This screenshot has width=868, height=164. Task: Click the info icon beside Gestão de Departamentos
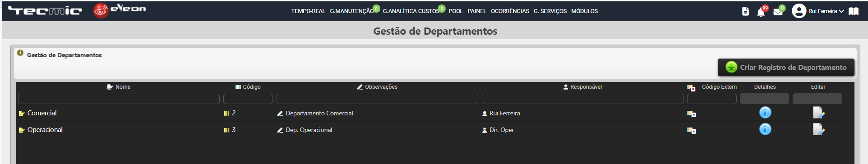coord(20,53)
